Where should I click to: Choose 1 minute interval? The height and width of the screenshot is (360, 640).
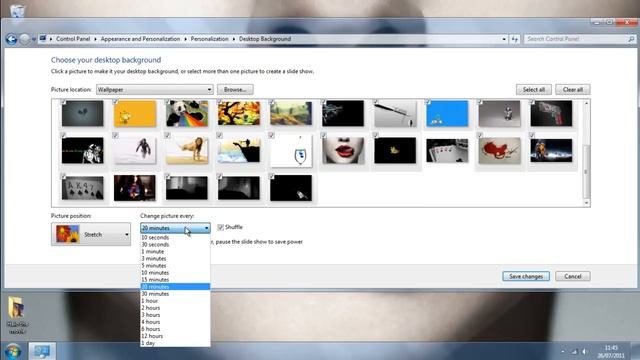point(176,251)
